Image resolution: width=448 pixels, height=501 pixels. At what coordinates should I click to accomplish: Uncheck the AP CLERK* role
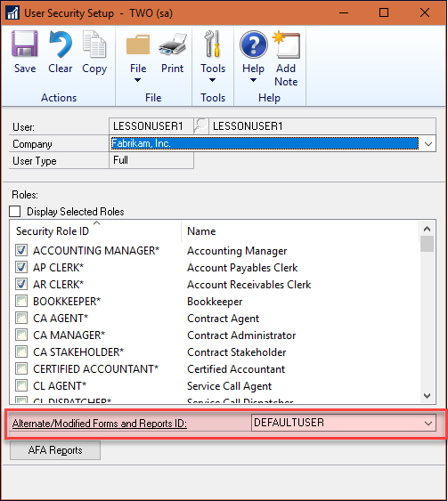(x=21, y=267)
